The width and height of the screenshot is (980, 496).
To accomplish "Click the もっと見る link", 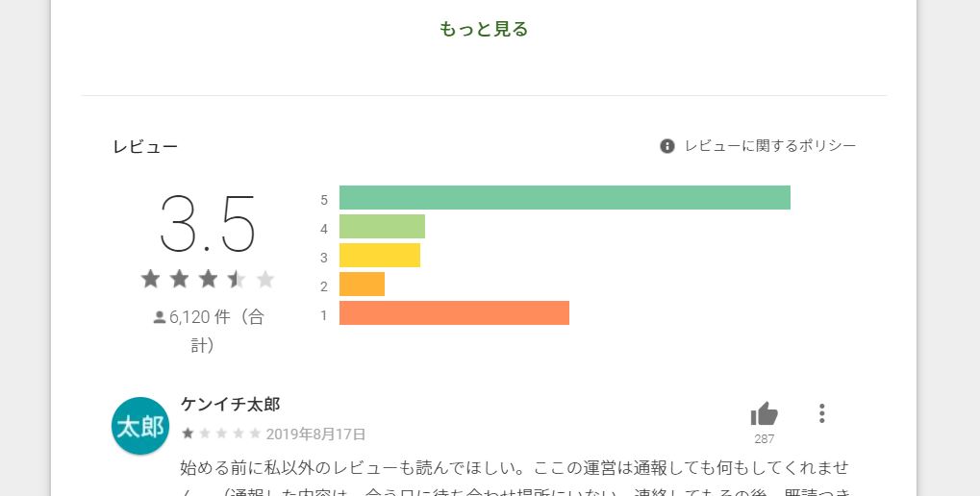I will [x=483, y=30].
